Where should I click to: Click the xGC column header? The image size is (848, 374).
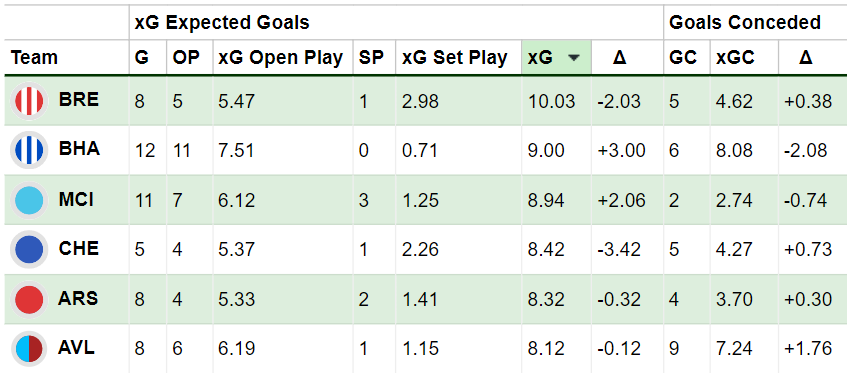[736, 57]
